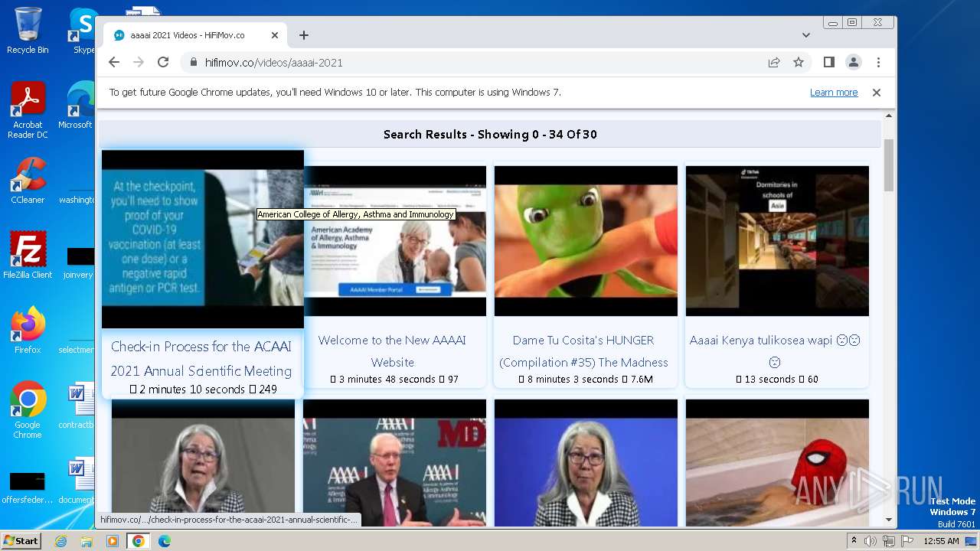Share this page icon in address bar
This screenshot has width=980, height=551.
(774, 63)
